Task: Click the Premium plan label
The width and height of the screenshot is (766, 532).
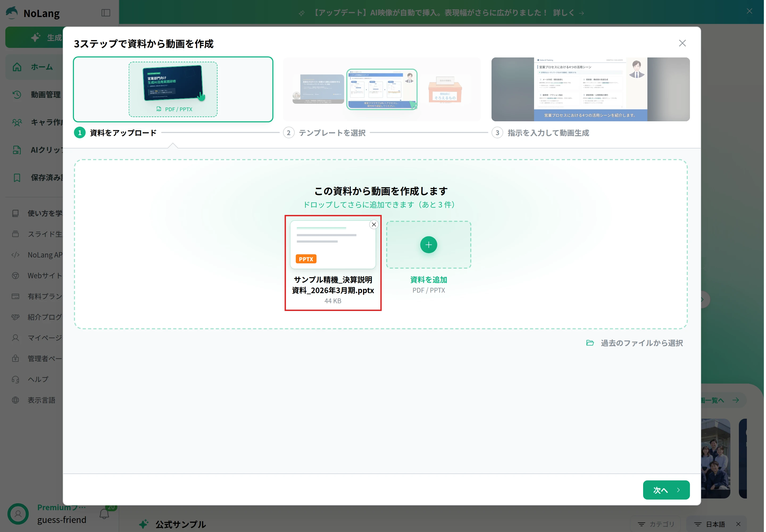Action: [61, 507]
